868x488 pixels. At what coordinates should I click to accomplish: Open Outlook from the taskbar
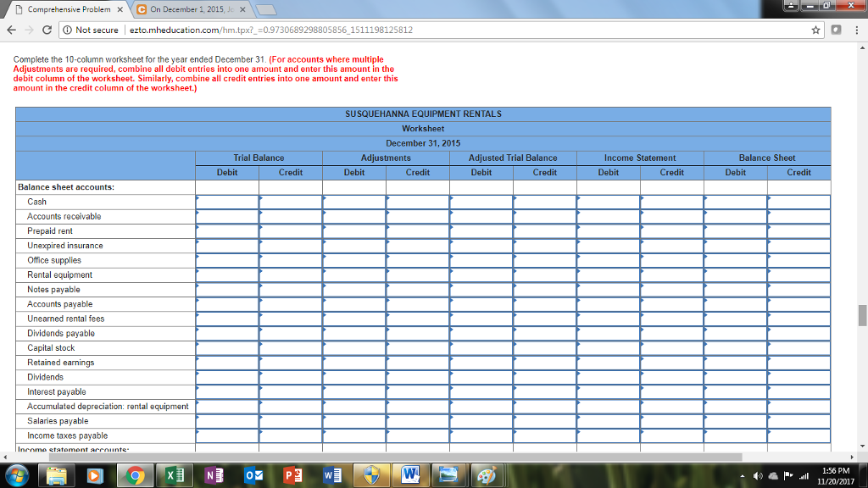pyautogui.click(x=254, y=474)
